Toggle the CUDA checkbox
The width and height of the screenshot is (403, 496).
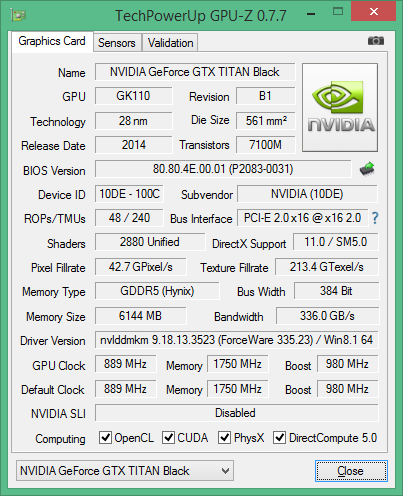coord(168,437)
